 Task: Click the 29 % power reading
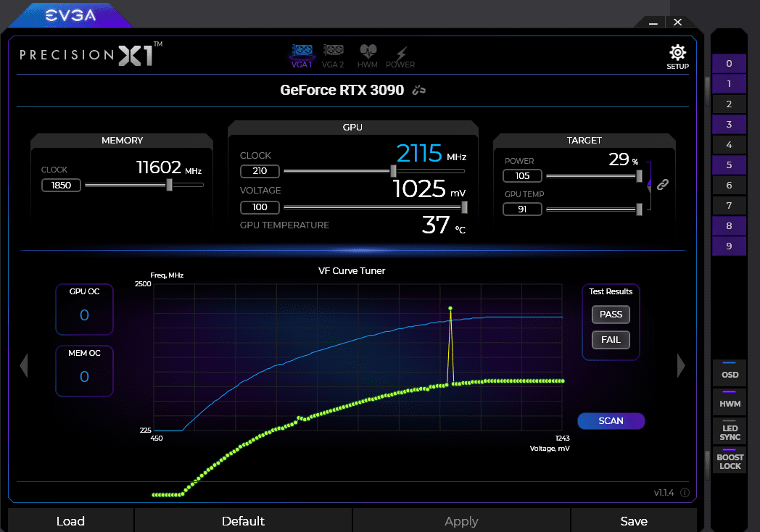pyautogui.click(x=624, y=159)
